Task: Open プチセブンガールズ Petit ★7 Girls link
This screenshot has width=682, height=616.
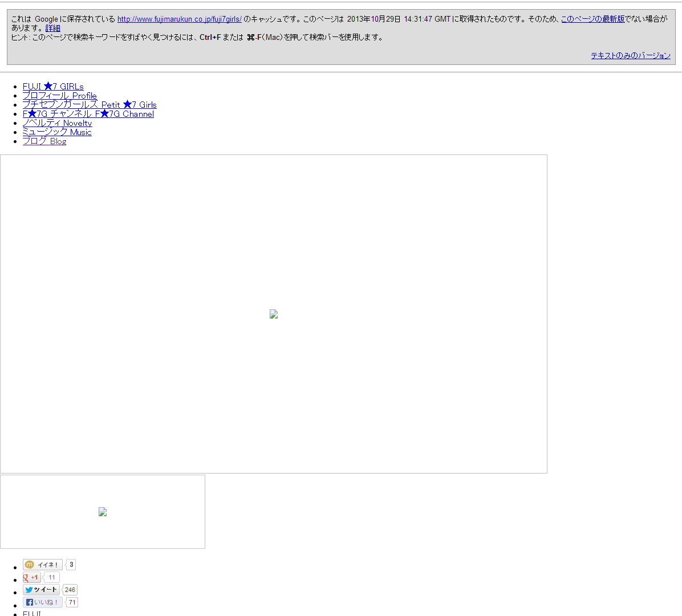Action: coord(90,105)
